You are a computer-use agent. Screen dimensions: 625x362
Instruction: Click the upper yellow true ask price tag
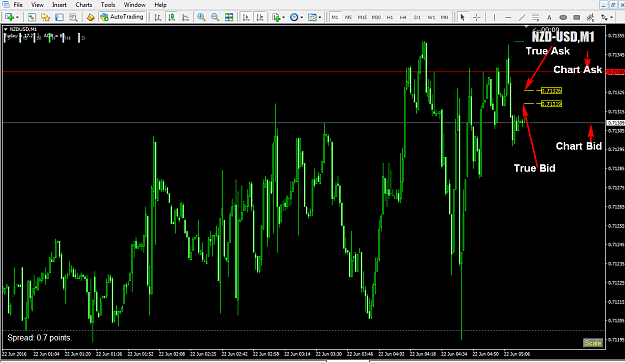(551, 91)
